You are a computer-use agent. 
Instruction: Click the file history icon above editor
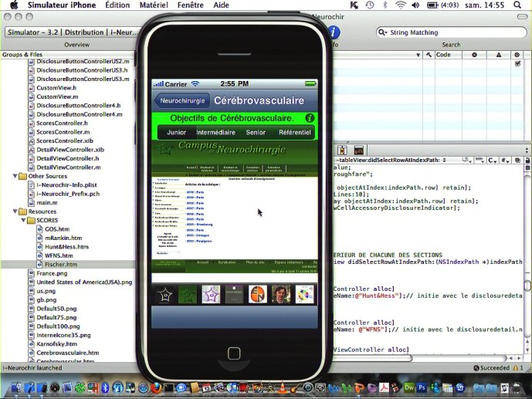click(342, 150)
